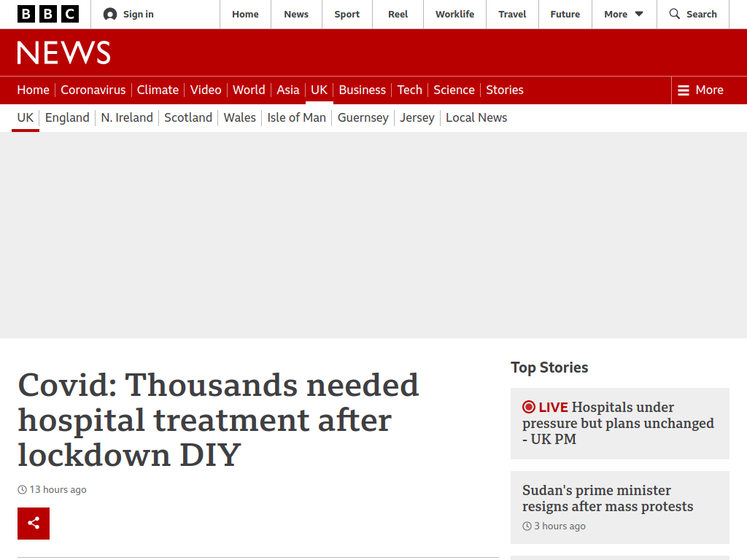Click the red LIVE pulse icon
Viewport: 747px width, 560px height.
pyautogui.click(x=529, y=407)
